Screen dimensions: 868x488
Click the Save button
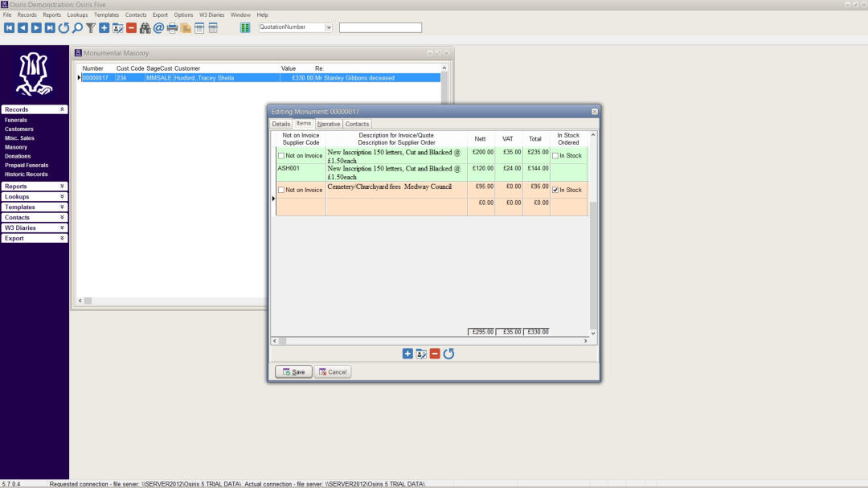293,372
